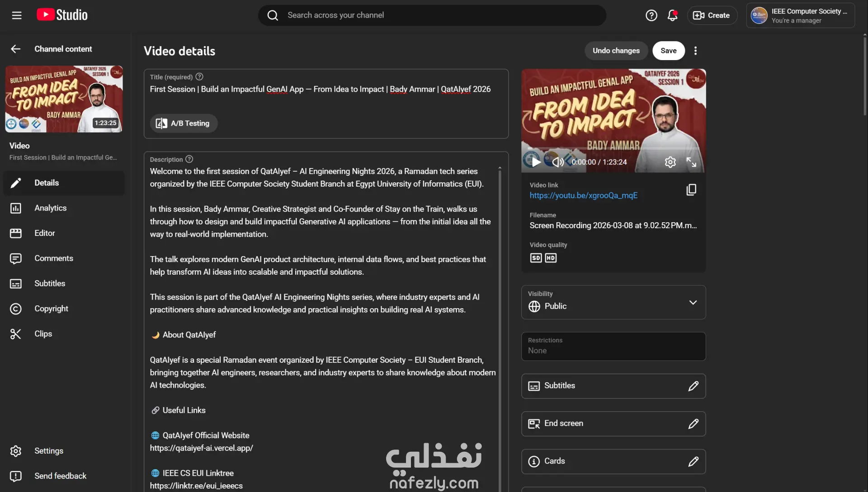868x492 pixels.
Task: Click the End screen label
Action: pos(563,423)
